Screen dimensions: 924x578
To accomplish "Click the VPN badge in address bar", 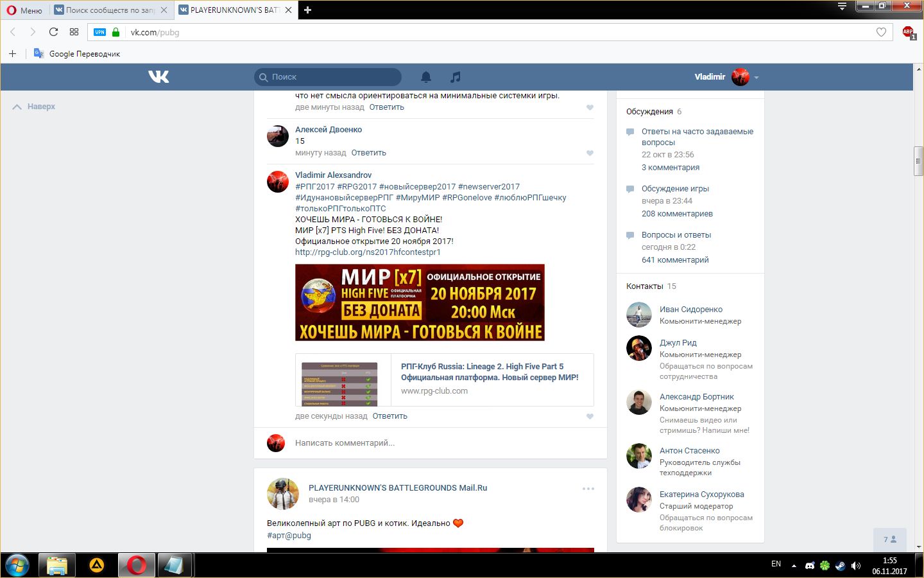I will pyautogui.click(x=99, y=32).
